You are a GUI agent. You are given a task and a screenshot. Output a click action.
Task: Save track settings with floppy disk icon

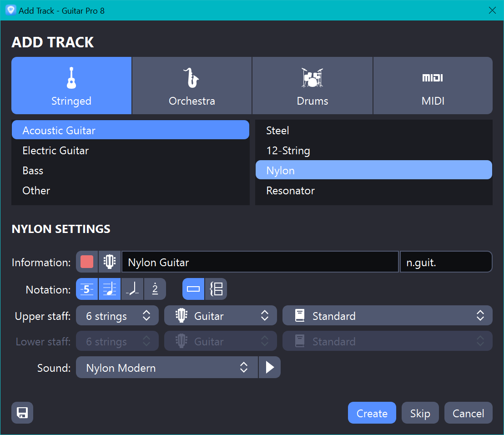[x=22, y=413]
